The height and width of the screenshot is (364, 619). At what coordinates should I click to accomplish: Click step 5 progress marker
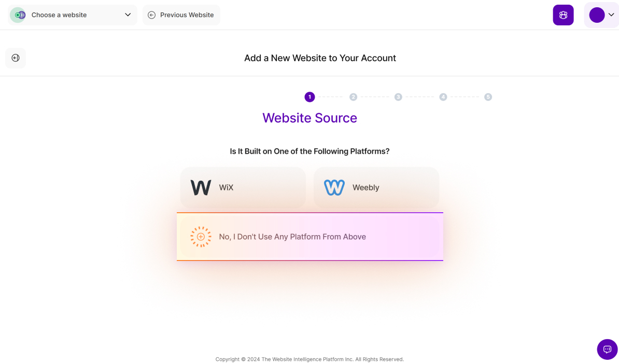(488, 97)
